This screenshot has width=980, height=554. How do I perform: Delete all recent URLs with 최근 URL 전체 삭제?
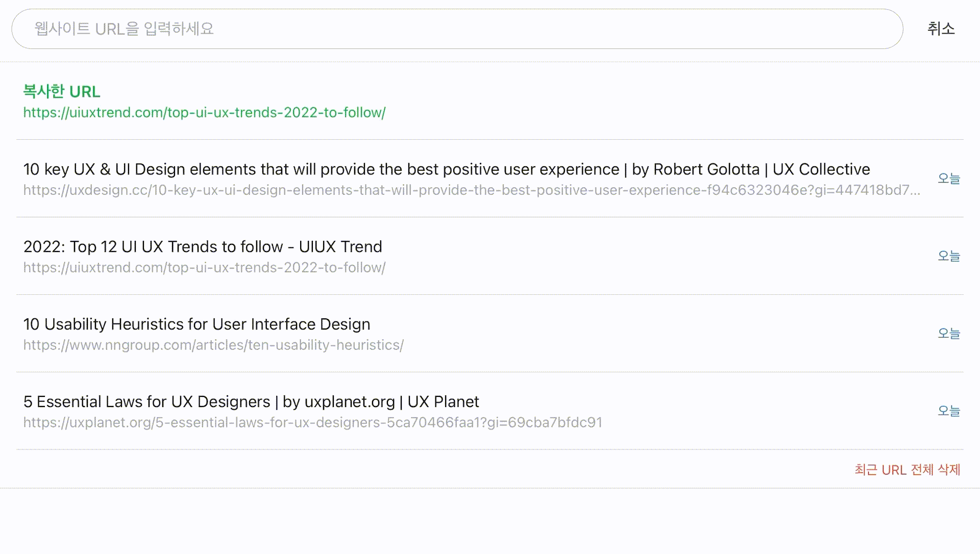(907, 470)
